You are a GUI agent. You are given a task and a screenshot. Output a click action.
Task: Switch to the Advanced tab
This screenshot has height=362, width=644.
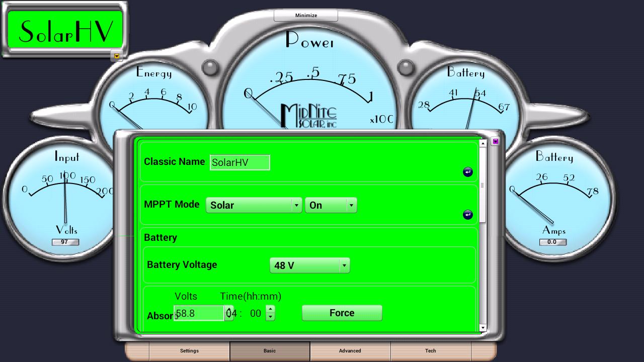pos(350,351)
